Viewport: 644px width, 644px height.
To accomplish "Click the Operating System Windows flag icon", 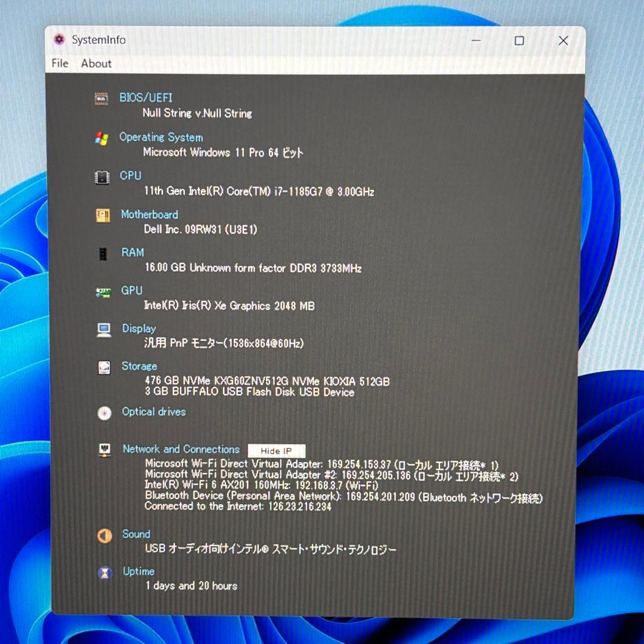I will tap(101, 138).
